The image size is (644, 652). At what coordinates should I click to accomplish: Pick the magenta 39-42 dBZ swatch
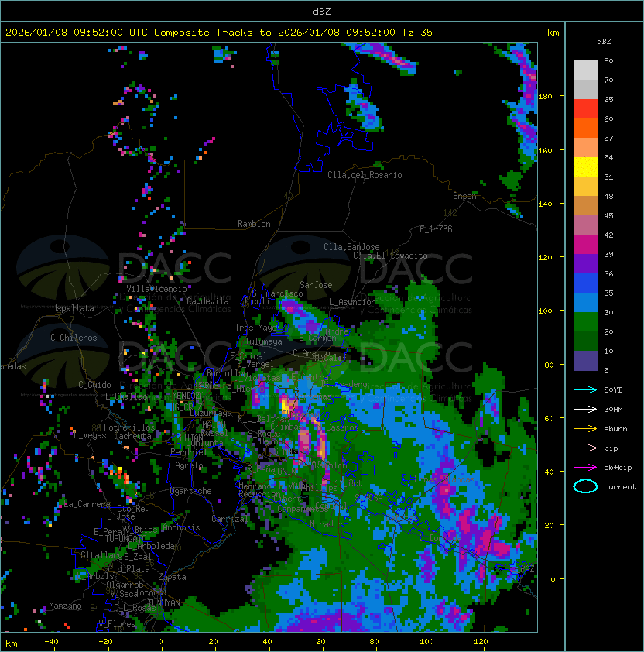585,245
